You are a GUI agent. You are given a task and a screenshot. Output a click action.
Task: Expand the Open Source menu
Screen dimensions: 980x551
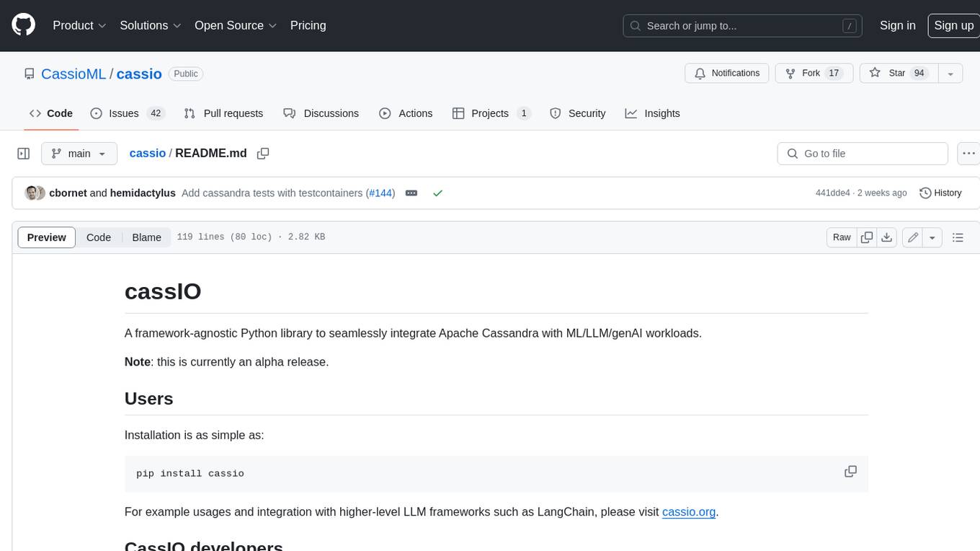click(x=236, y=25)
